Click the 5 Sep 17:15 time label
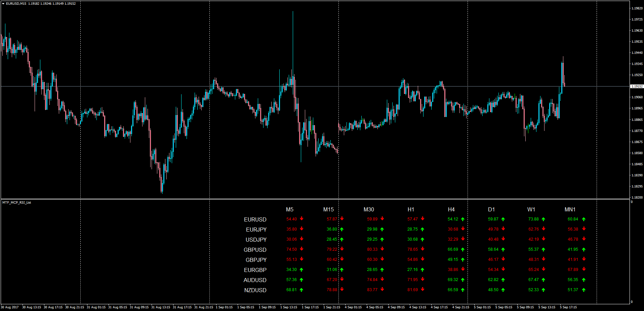Viewport: 644px width, 311px height. click(x=568, y=307)
